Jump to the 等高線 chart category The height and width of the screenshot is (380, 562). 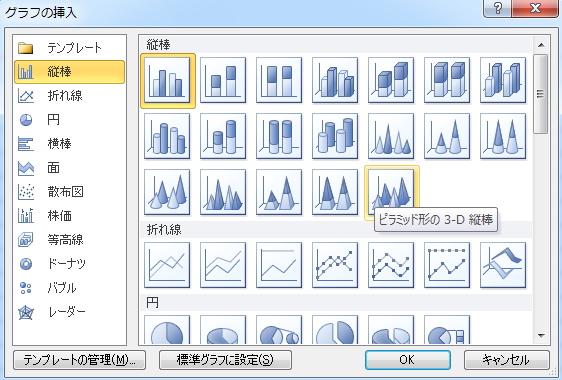coord(70,240)
